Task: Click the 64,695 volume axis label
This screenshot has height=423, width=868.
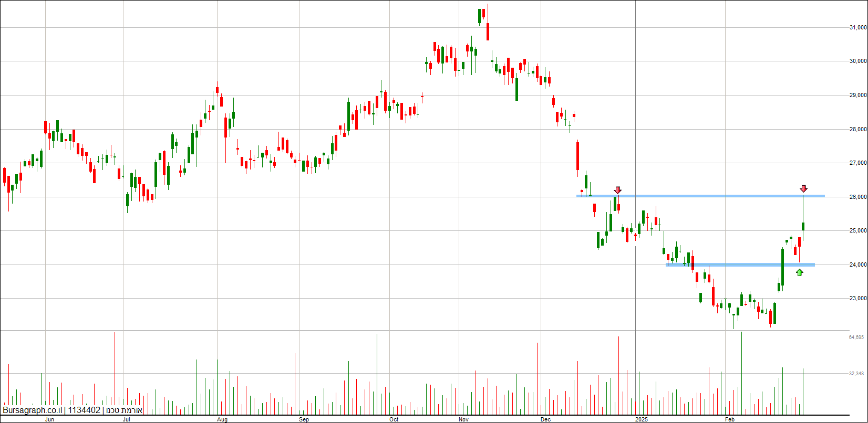Action: [856, 337]
